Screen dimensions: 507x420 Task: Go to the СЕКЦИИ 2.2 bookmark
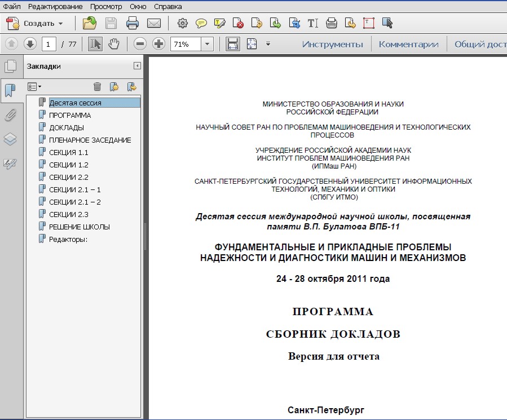[x=69, y=177]
